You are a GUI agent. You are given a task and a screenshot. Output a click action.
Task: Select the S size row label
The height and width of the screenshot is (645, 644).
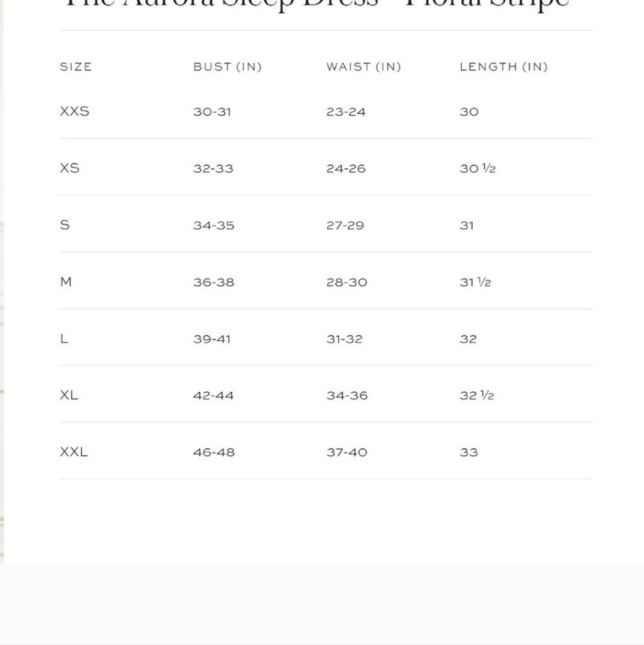[64, 225]
